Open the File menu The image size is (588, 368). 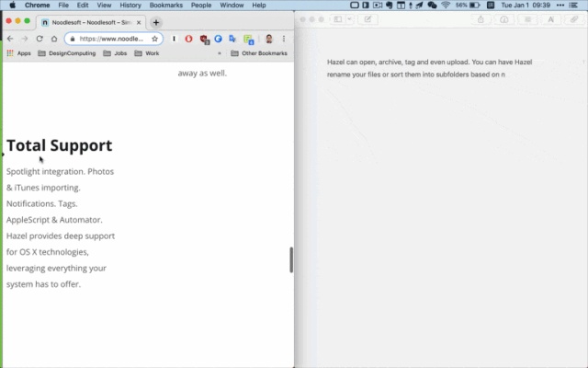click(x=63, y=6)
